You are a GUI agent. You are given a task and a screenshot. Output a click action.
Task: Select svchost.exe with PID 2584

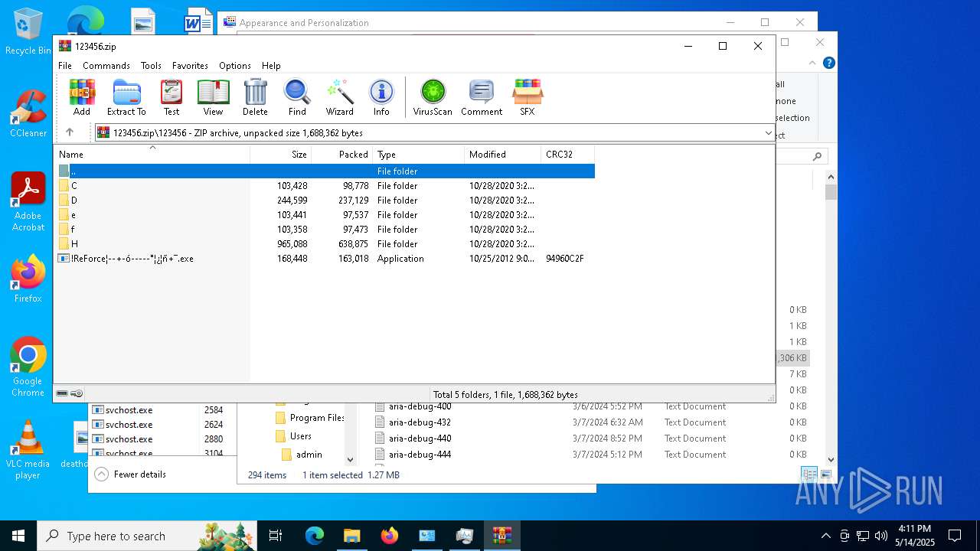coord(158,410)
